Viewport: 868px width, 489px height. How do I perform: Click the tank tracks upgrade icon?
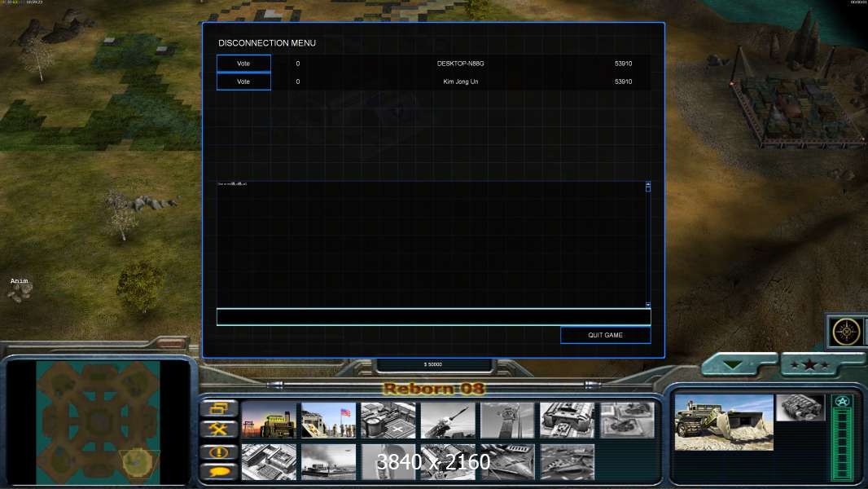(800, 407)
